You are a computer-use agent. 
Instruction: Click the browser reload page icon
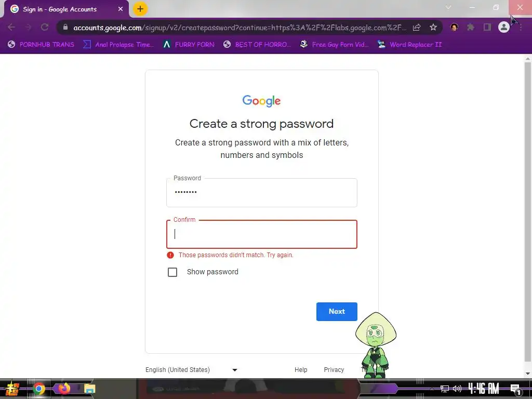coord(45,27)
